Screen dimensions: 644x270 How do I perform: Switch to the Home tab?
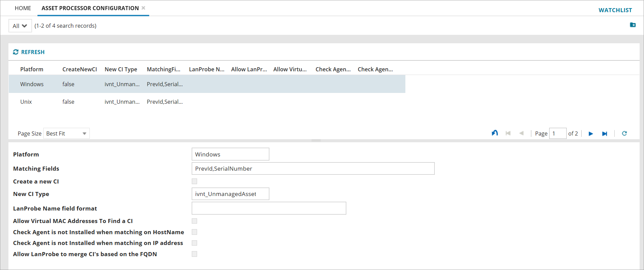coord(23,8)
